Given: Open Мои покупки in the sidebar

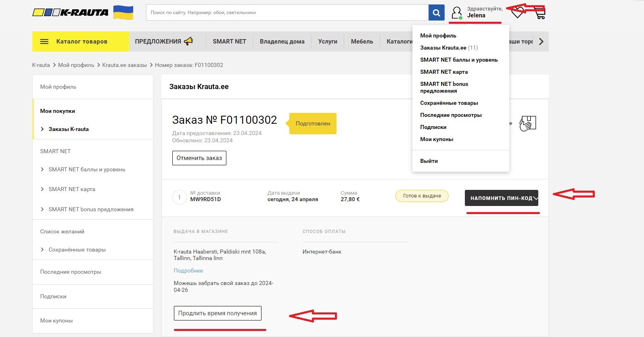Looking at the screenshot, I should coord(57,111).
